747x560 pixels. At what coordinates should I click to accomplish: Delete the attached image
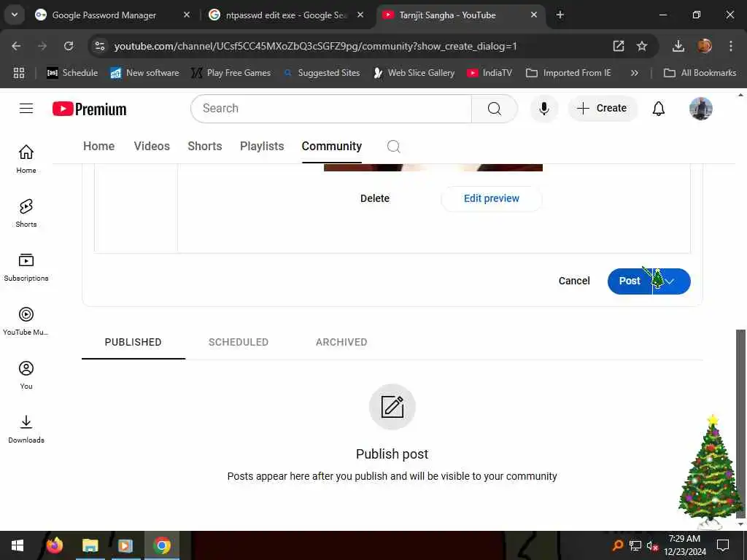[374, 198]
